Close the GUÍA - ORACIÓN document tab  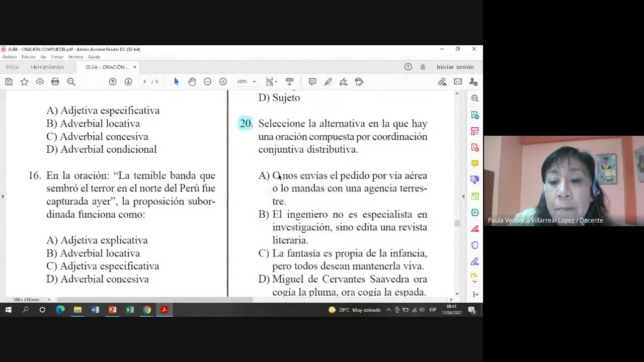coord(135,67)
